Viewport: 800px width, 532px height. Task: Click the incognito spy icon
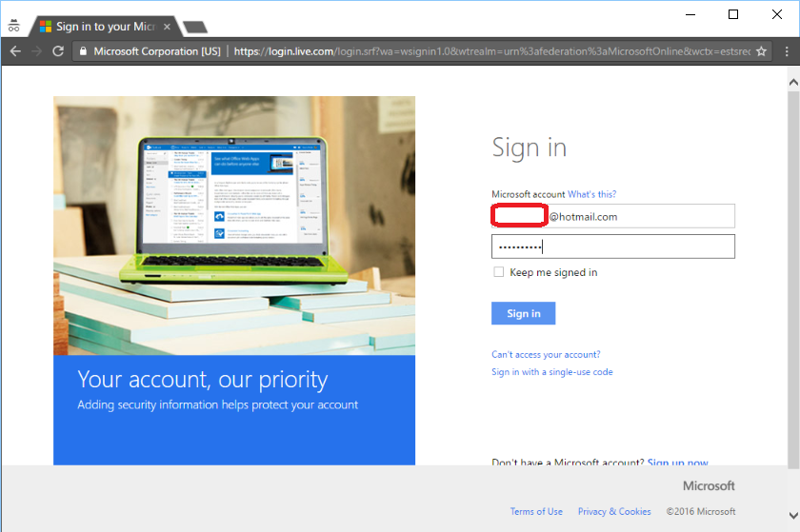(13, 26)
